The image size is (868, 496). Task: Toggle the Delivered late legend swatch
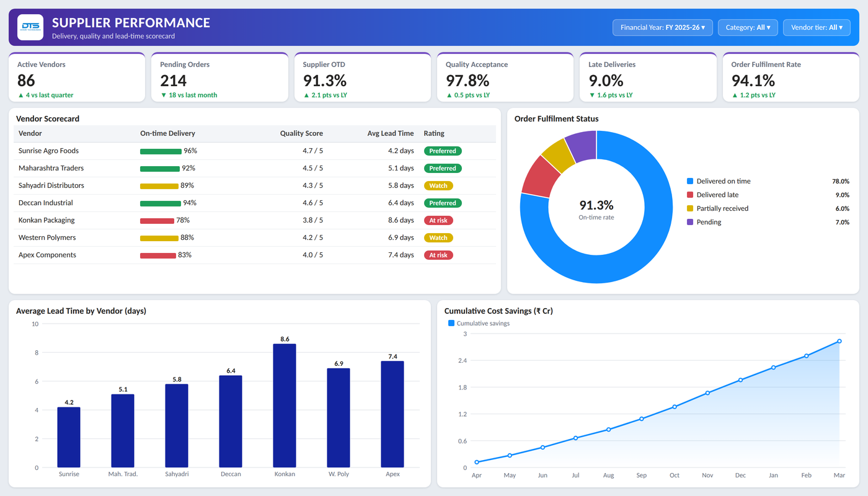click(x=690, y=195)
